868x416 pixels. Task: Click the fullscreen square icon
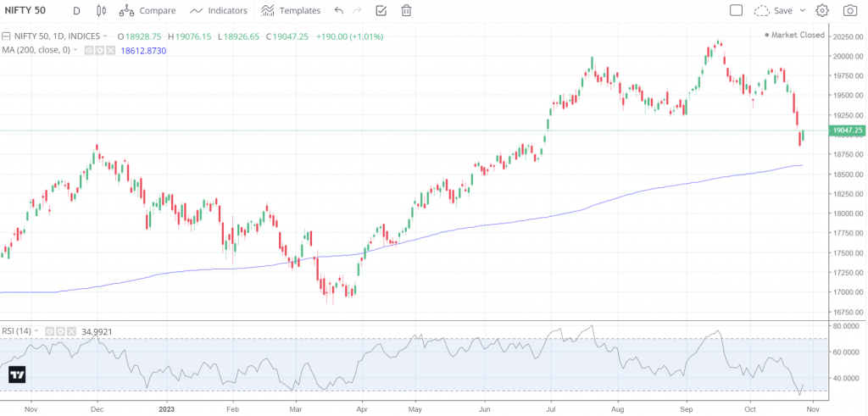click(x=736, y=10)
